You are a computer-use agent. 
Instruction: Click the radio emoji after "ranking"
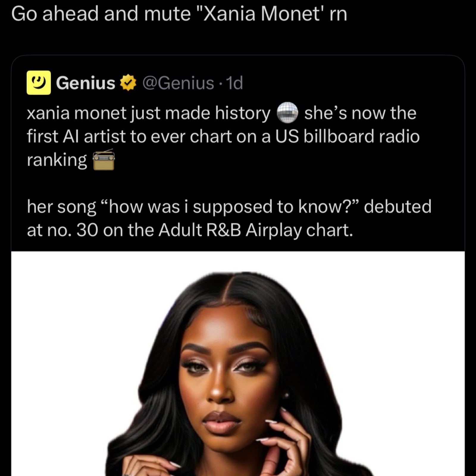pyautogui.click(x=104, y=160)
